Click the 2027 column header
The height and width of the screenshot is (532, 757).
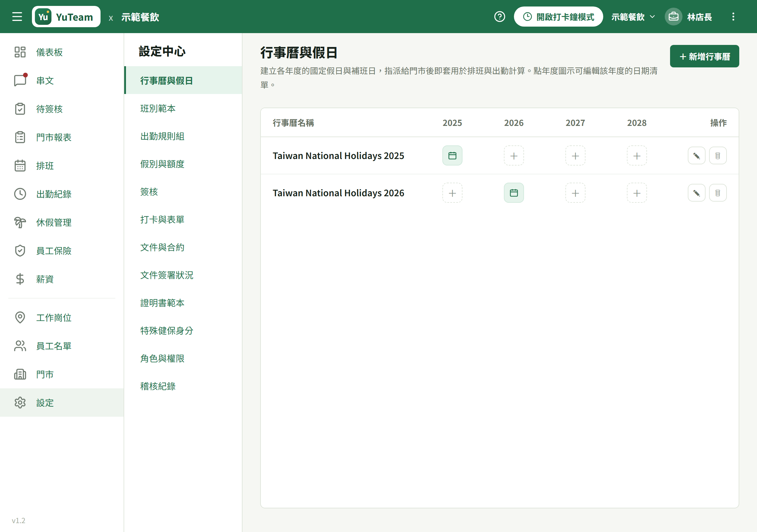(575, 123)
